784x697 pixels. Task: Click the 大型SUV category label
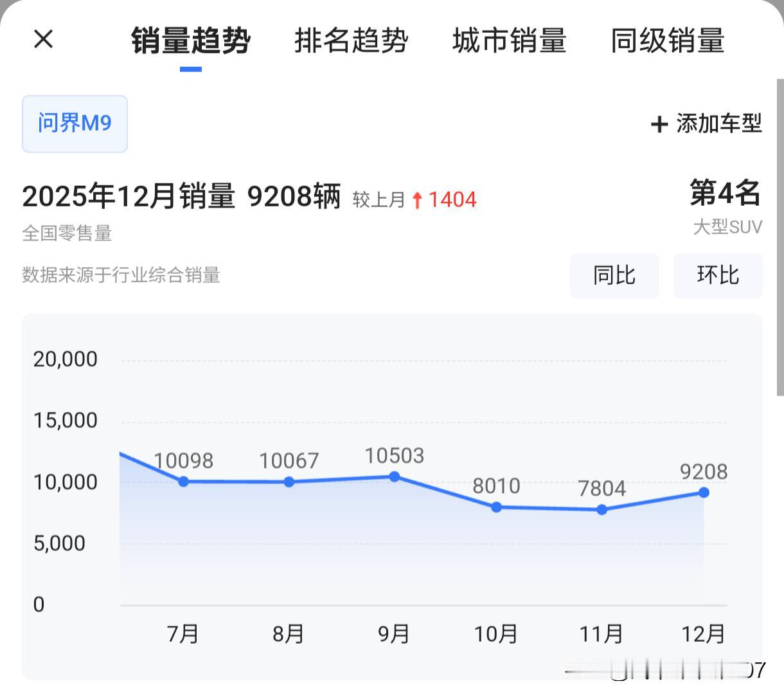point(727,227)
